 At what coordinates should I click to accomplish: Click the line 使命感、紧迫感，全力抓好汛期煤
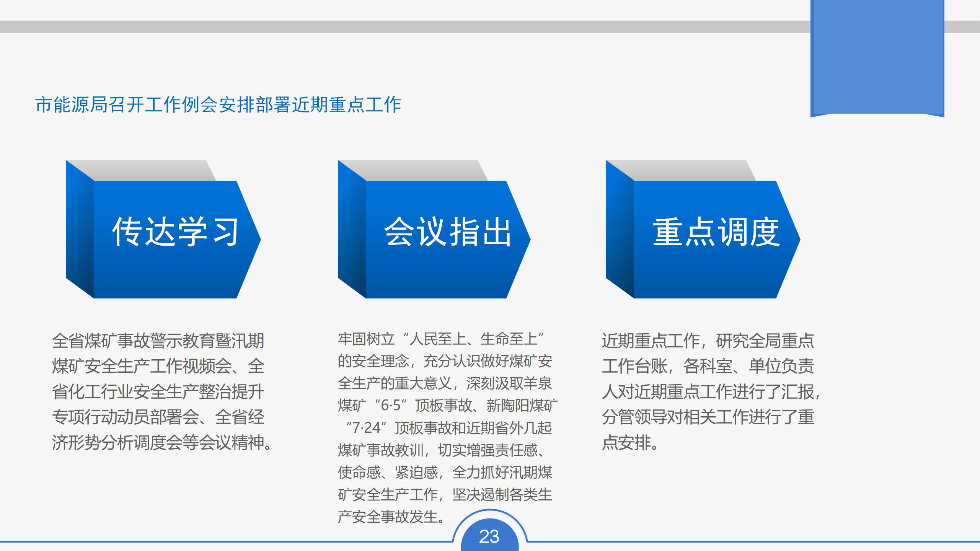(x=445, y=473)
